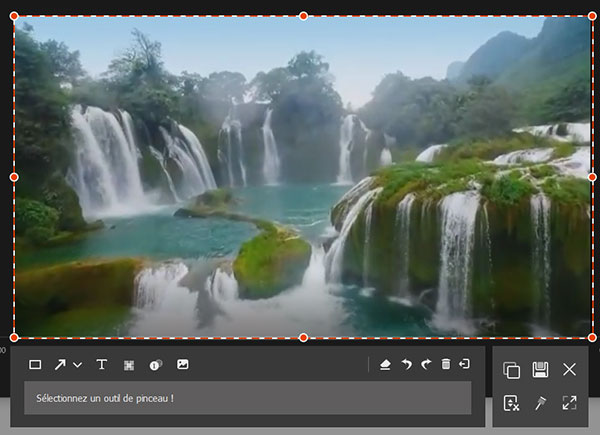Screen dimensions: 600x435
Task: Select the arrow drawing tool
Action: click(x=61, y=365)
